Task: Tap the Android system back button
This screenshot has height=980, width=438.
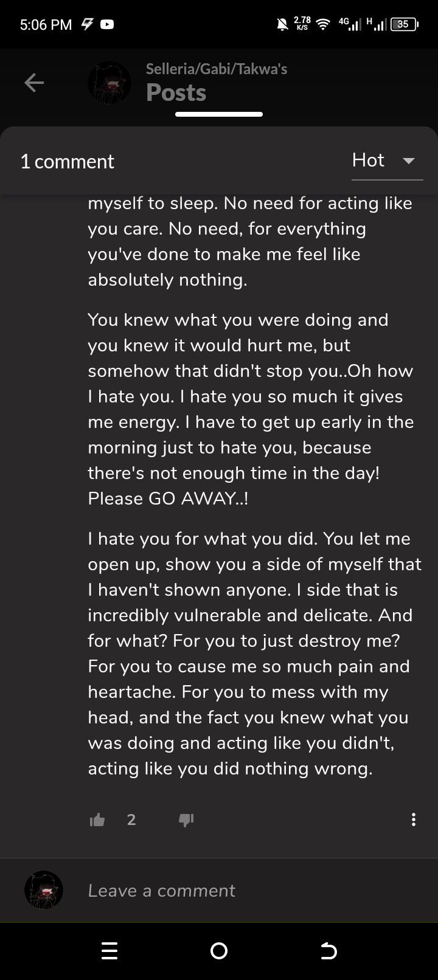Action: 328,951
